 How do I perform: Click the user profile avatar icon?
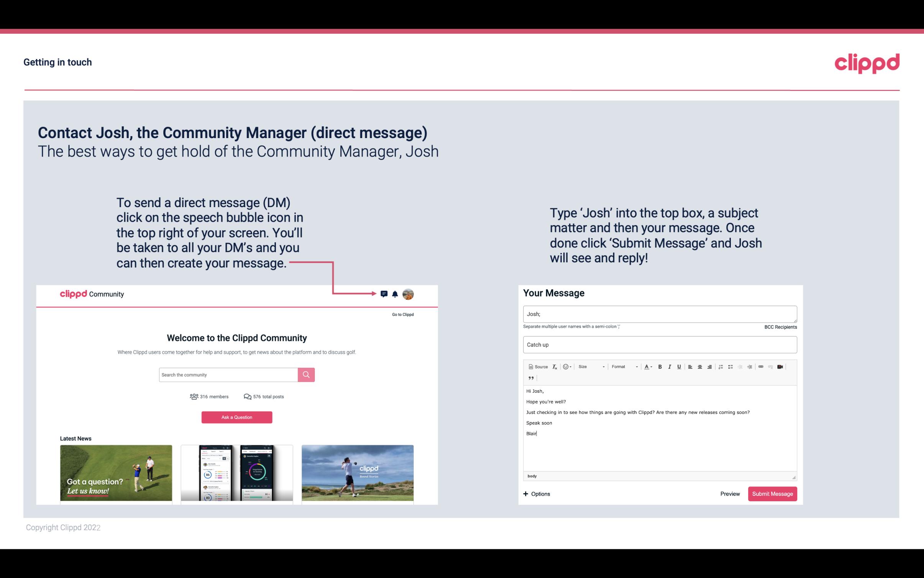coord(409,294)
